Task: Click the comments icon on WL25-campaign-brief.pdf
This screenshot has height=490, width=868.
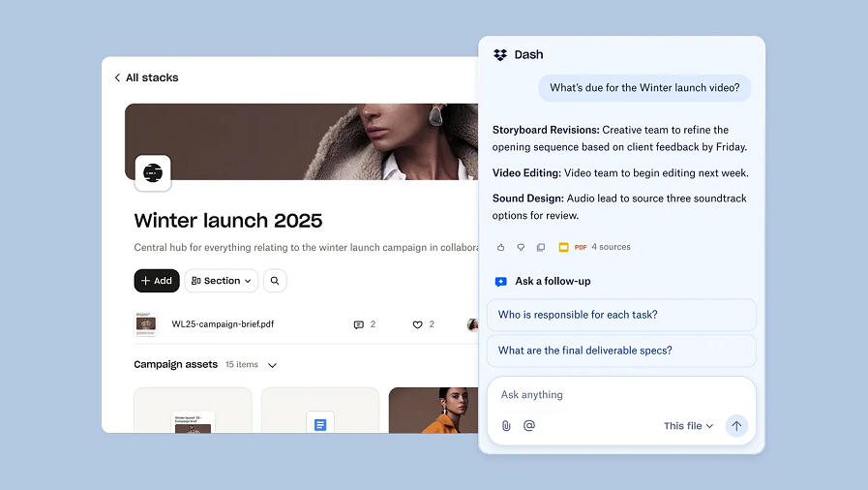Action: click(x=359, y=324)
